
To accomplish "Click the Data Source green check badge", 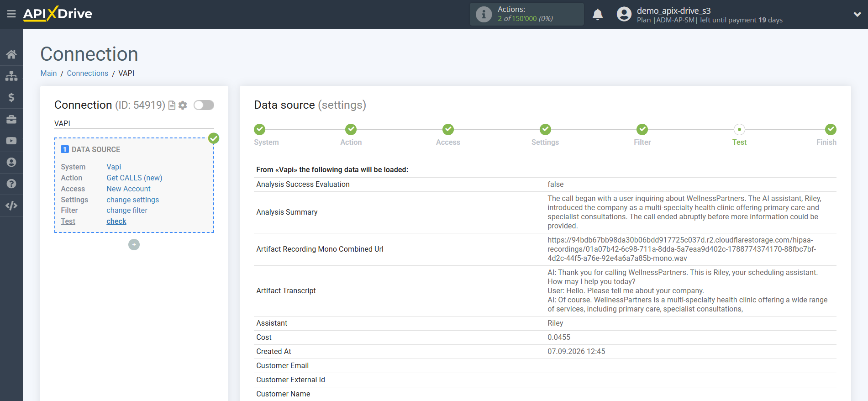I will pyautogui.click(x=214, y=138).
